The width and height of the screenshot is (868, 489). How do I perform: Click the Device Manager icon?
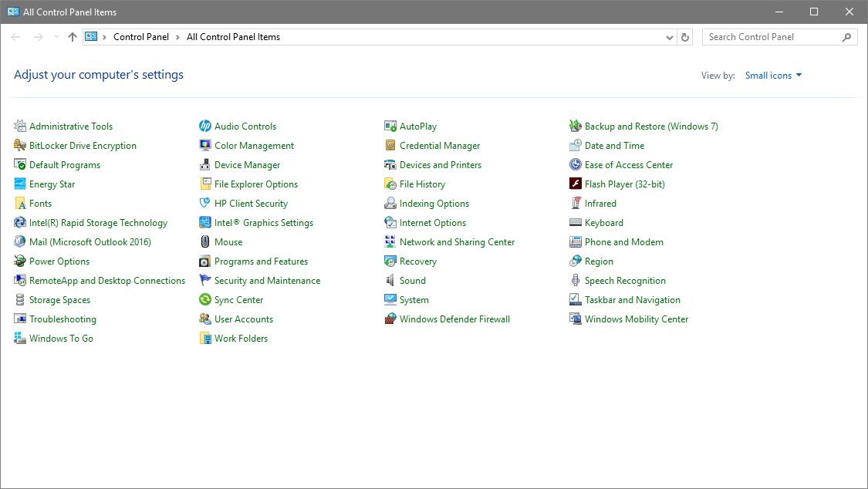(x=205, y=165)
